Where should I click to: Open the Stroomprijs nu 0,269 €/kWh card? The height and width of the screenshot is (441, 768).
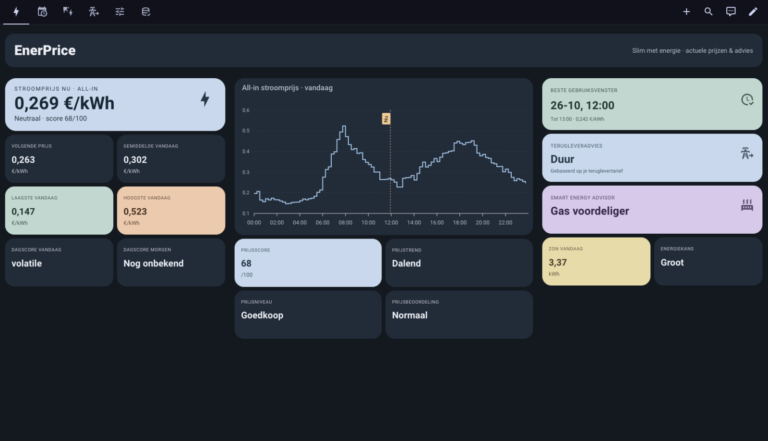coord(115,104)
